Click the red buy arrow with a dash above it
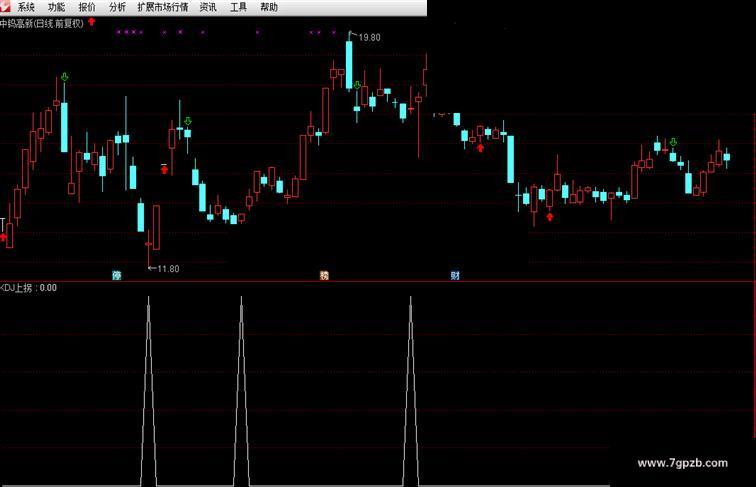Viewport: 756px width, 487px height. point(164,168)
